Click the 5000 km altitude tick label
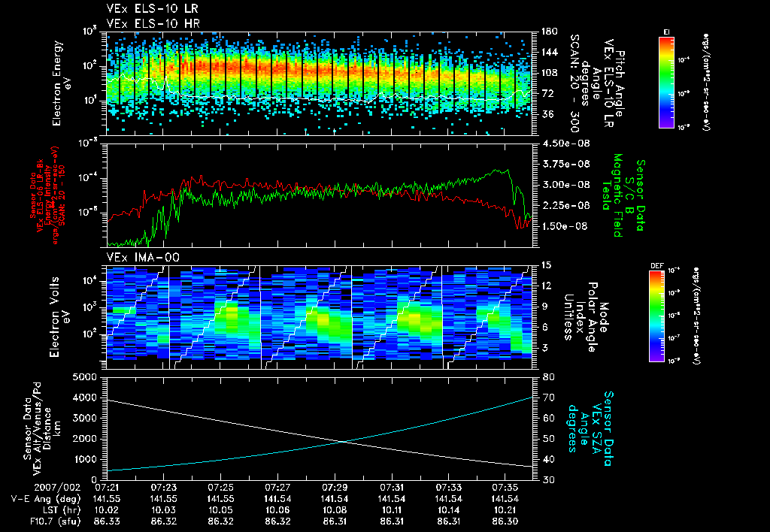Viewport: 770px width, 532px height. [x=86, y=377]
